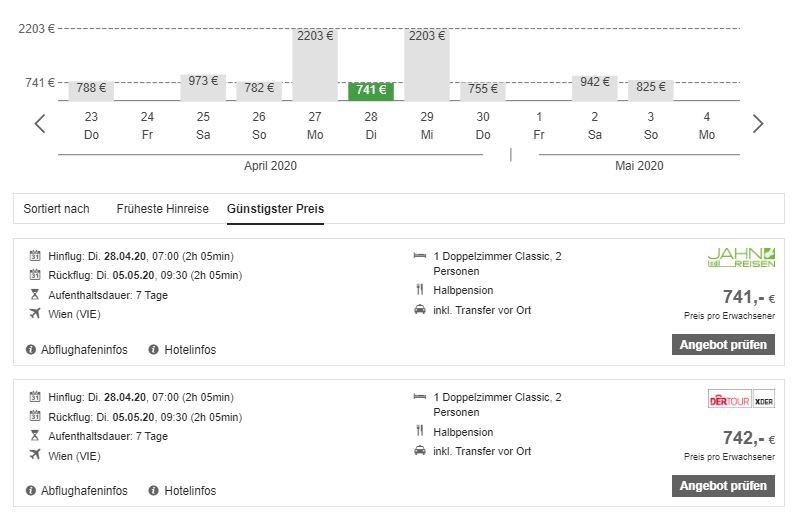The height and width of the screenshot is (515, 794).
Task: Pick the 755 € bar on Thursday 30
Action: point(483,90)
